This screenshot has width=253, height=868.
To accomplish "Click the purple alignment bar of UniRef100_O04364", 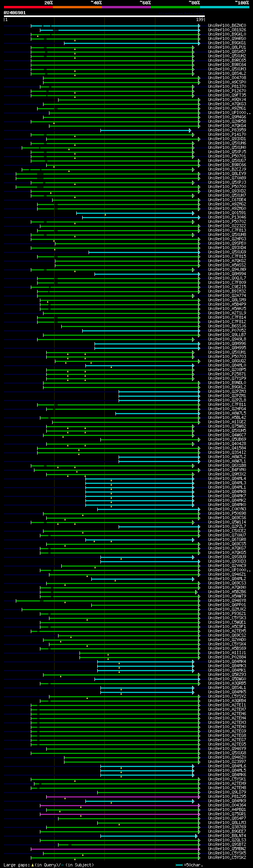I will coord(120,805).
